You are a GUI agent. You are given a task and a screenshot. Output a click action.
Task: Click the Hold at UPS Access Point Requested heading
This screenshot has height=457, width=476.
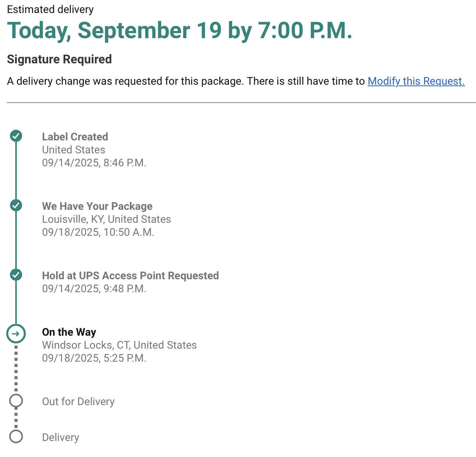tap(130, 275)
